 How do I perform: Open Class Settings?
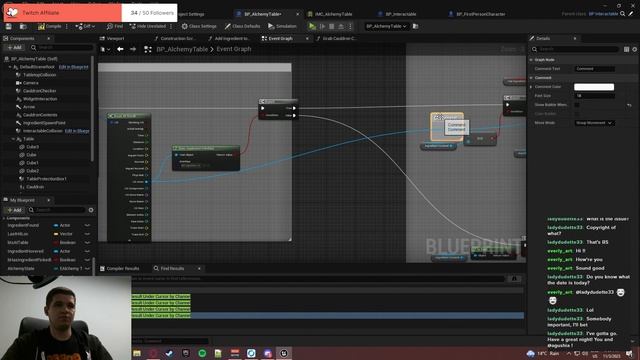[199, 27]
